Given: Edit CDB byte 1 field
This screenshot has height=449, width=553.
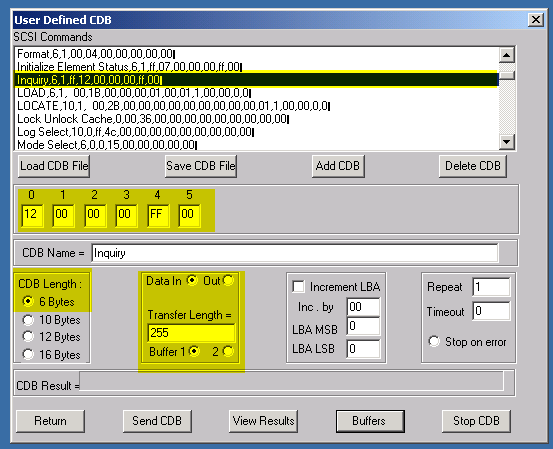Looking at the screenshot, I should [x=63, y=215].
